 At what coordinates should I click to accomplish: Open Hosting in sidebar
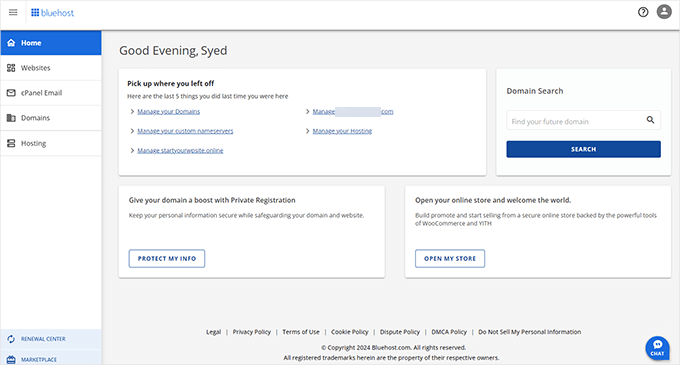click(x=51, y=143)
